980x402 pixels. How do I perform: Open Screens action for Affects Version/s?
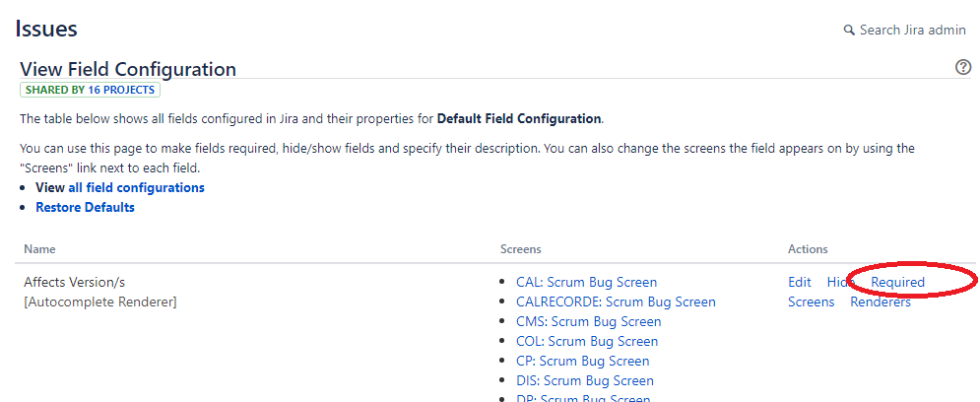point(811,301)
